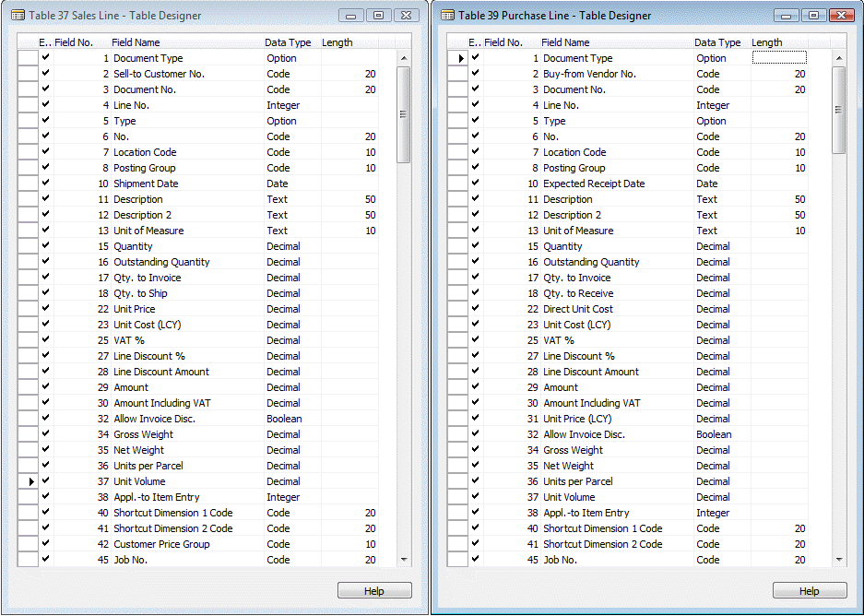864x616 pixels.
Task: Click the Sales Line vertical scrollbar thumb
Action: 403,113
